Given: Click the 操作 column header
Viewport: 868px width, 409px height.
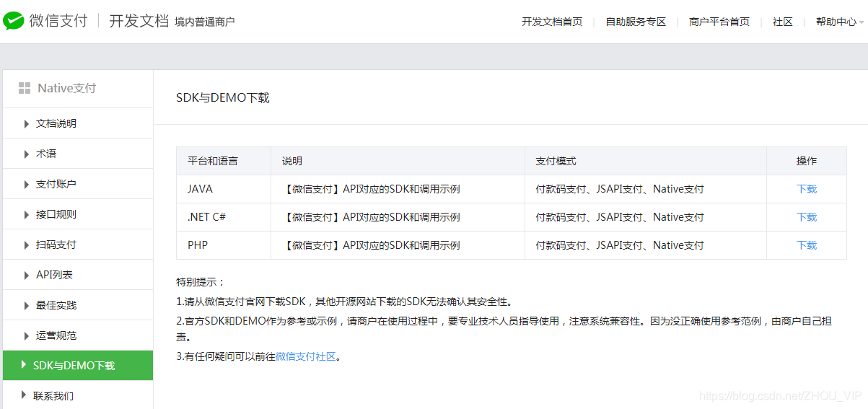Looking at the screenshot, I should [807, 161].
